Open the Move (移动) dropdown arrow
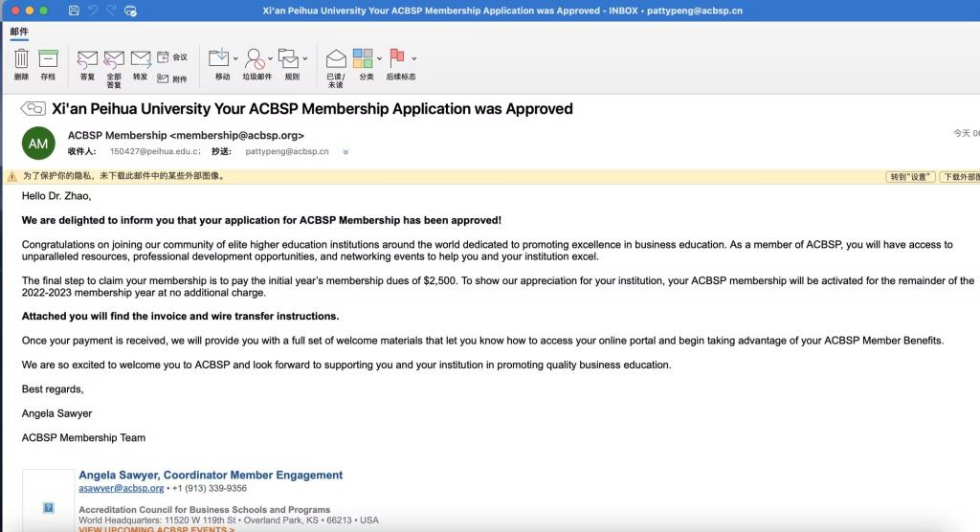 235,58
